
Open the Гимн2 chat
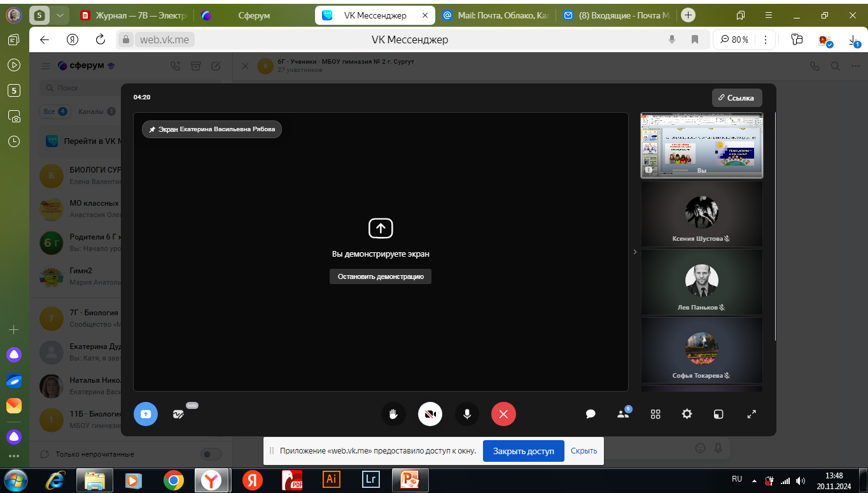click(x=80, y=276)
